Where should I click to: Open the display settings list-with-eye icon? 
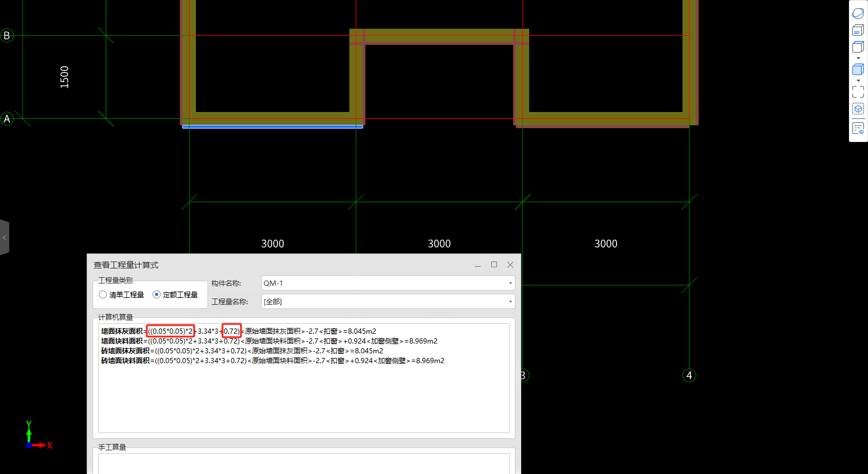click(858, 128)
